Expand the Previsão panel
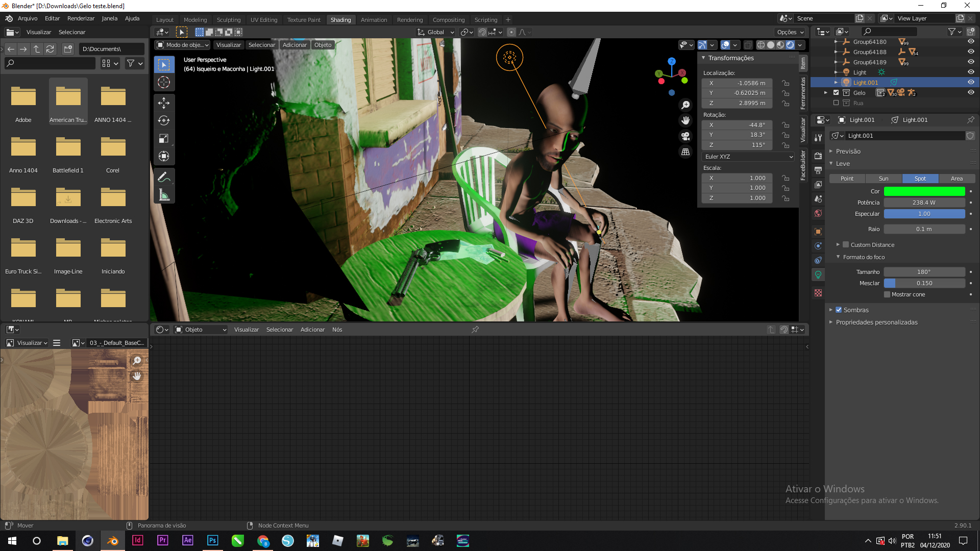980x551 pixels. (x=848, y=152)
